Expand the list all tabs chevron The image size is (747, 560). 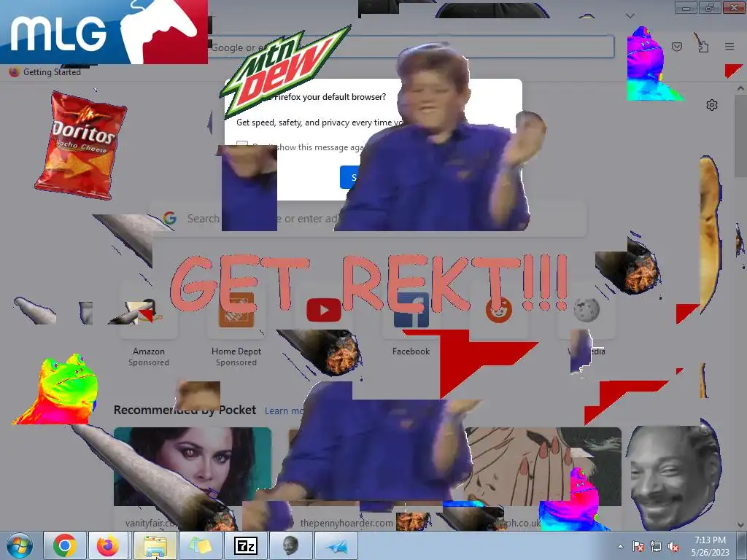[x=630, y=16]
